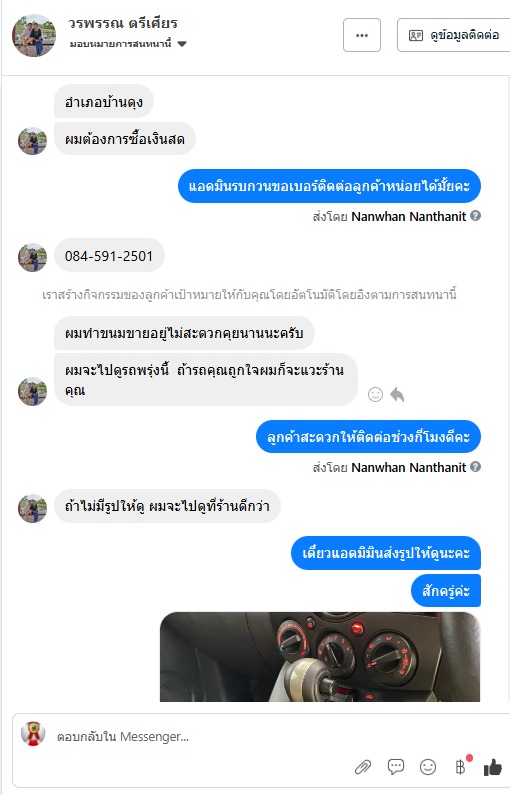Click the help icon beside the second Nanwhan Nanthanit

(x=476, y=466)
